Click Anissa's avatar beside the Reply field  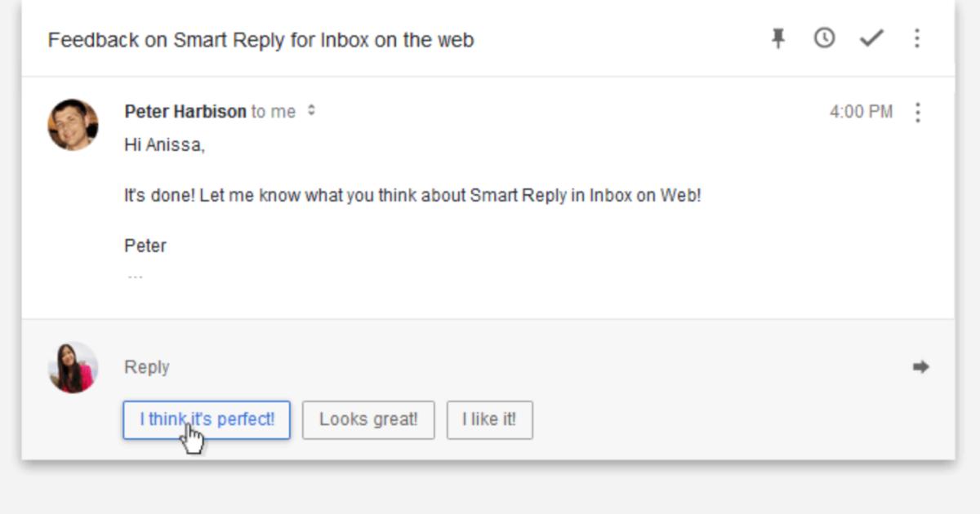tap(73, 367)
